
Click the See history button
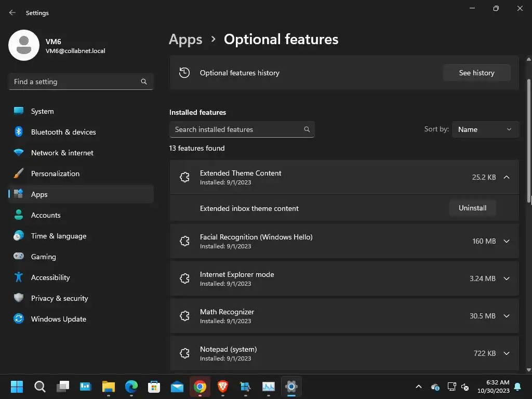pos(477,73)
